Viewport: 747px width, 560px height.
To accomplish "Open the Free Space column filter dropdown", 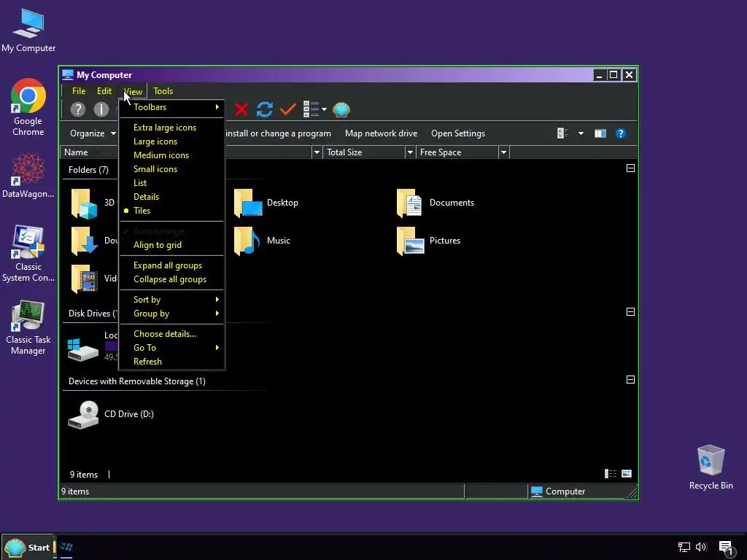I will [x=503, y=152].
